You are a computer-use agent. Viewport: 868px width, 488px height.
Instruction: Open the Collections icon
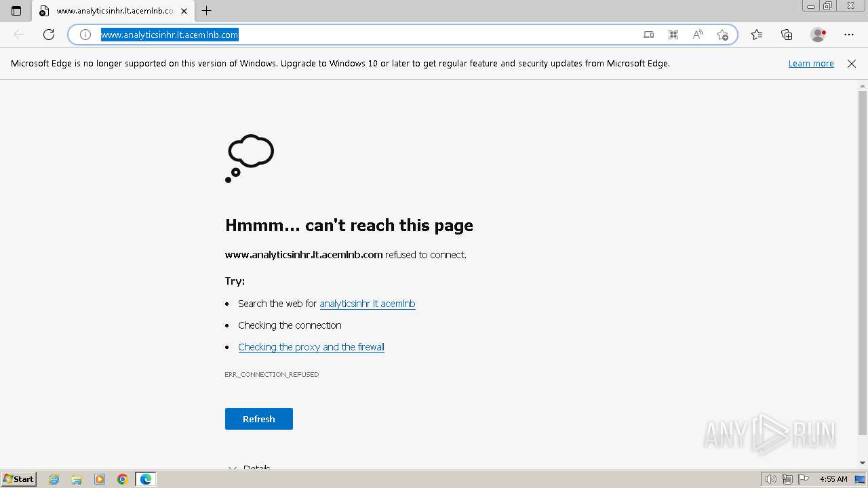point(787,35)
